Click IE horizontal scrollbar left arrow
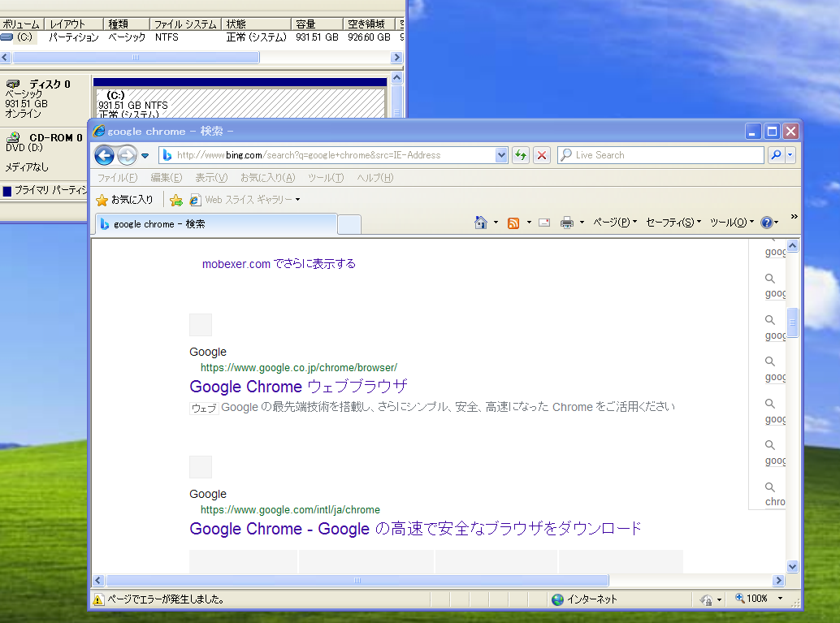Screen dimensions: 840x623 (x=98, y=580)
